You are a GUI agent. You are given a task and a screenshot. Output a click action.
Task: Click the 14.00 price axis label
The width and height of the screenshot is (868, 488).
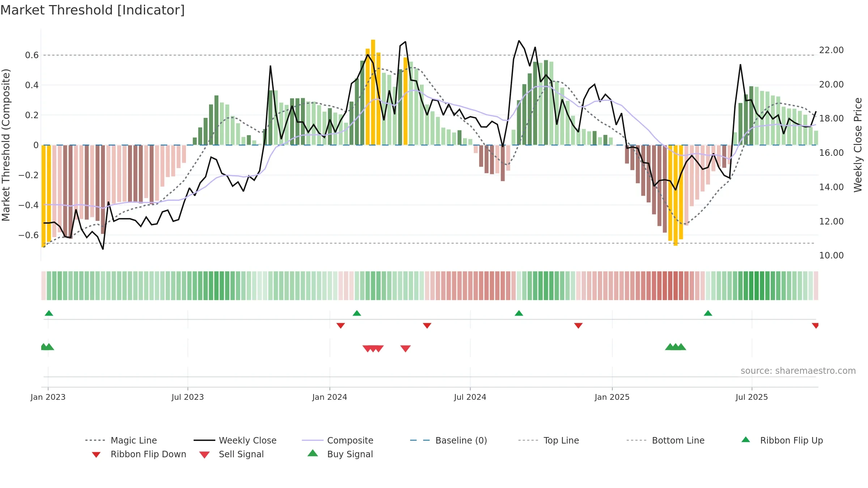(831, 187)
